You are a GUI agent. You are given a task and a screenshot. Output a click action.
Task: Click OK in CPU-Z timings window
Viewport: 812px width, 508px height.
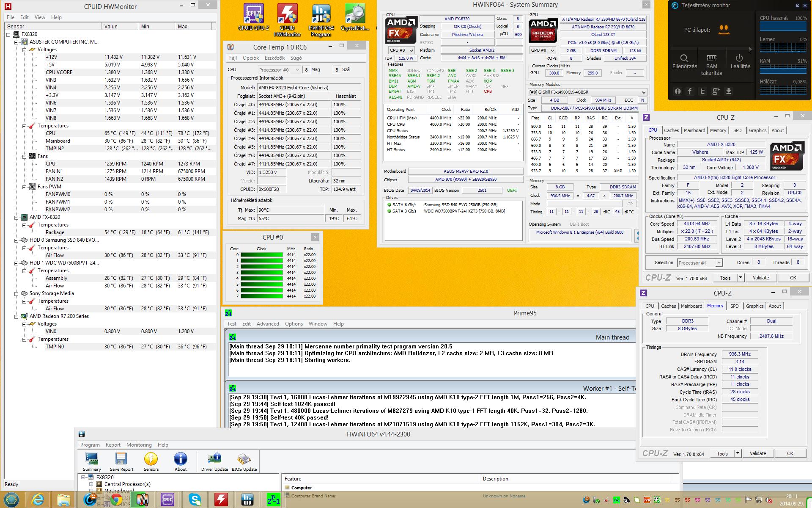(x=790, y=453)
